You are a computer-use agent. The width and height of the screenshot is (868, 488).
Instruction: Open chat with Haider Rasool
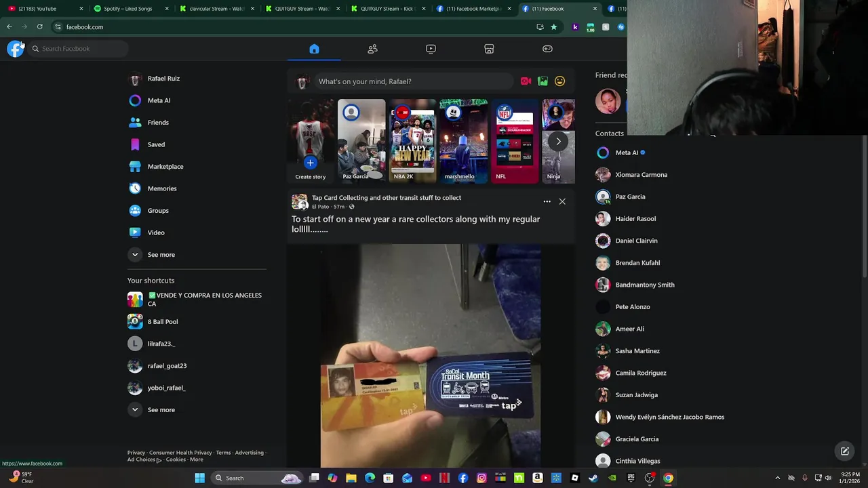(635, 219)
